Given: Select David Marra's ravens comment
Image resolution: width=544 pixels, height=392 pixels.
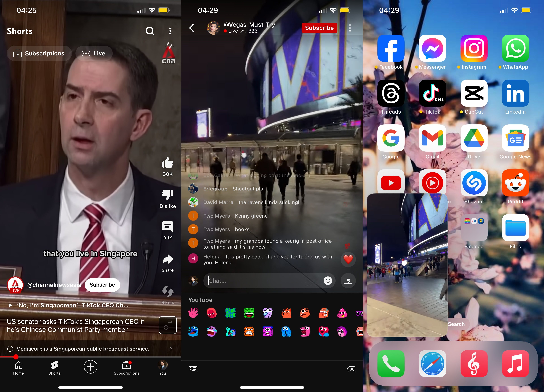Looking at the screenshot, I should 244,202.
